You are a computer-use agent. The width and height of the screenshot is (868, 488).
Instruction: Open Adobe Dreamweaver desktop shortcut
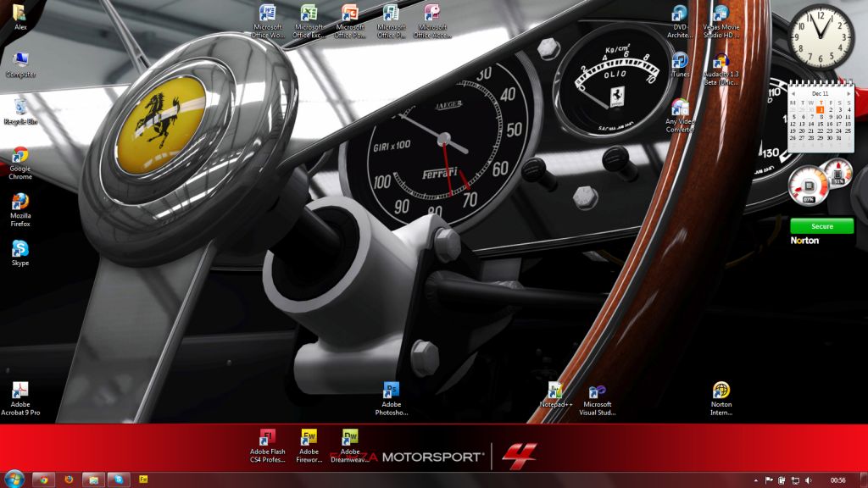pos(350,446)
